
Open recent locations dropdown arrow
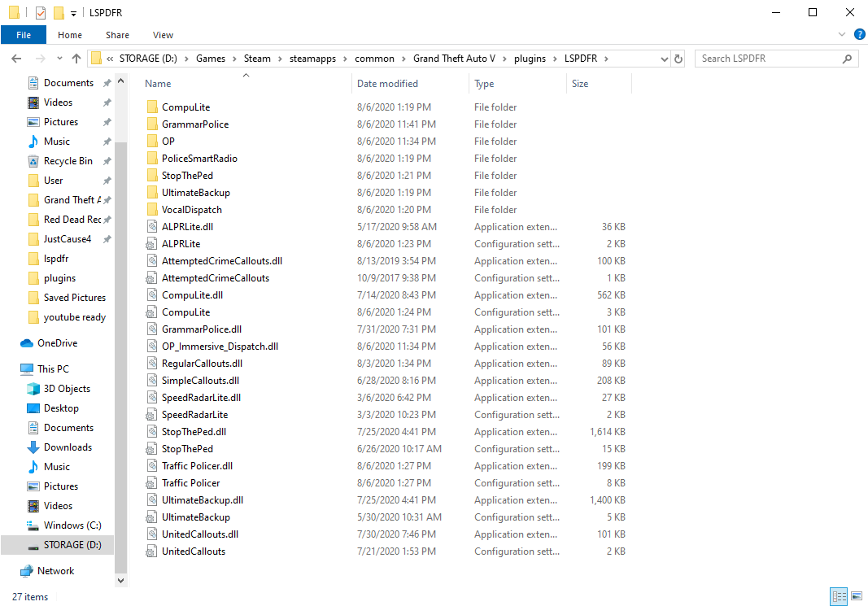click(59, 58)
